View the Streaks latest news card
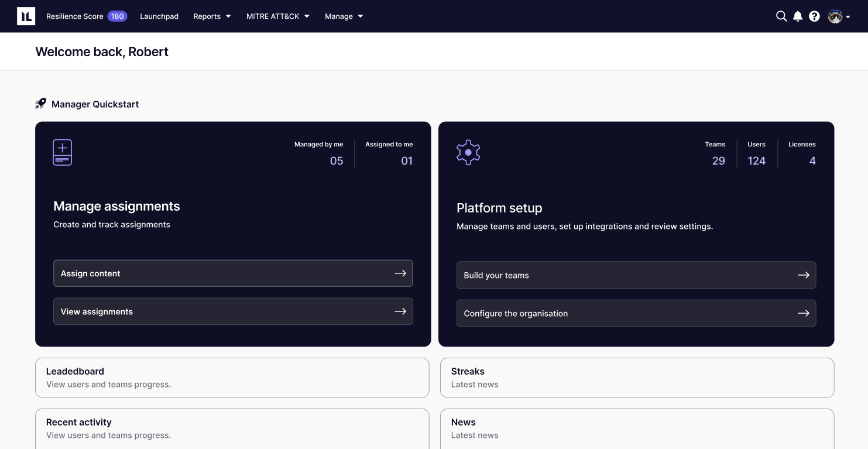 click(637, 377)
